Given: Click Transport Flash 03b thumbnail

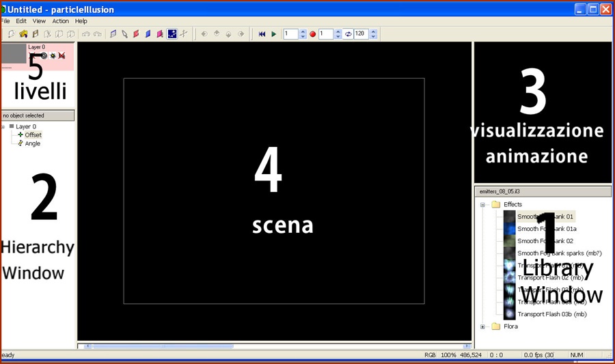Looking at the screenshot, I should click(510, 313).
